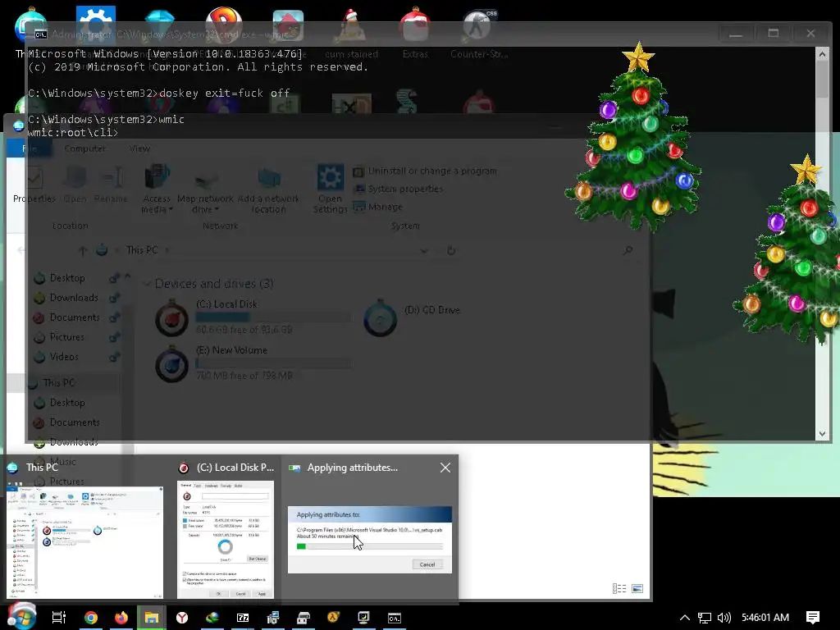Select This PC in navigation pane

tap(59, 383)
